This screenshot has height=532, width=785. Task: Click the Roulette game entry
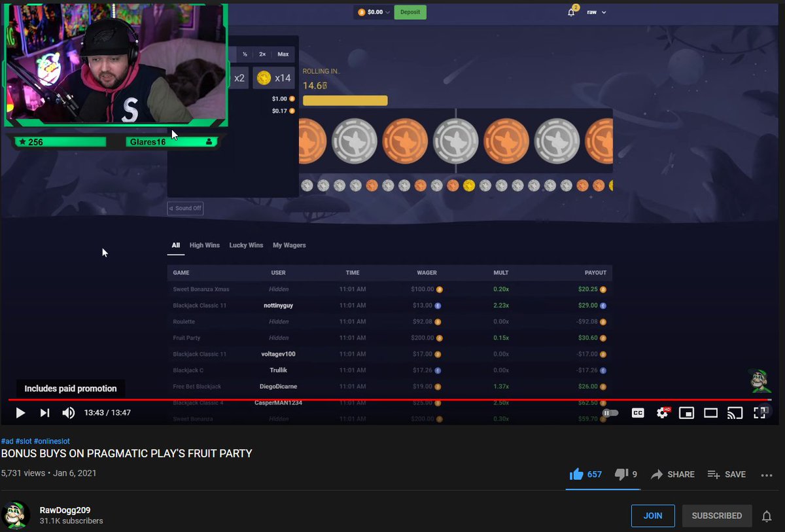(x=184, y=322)
